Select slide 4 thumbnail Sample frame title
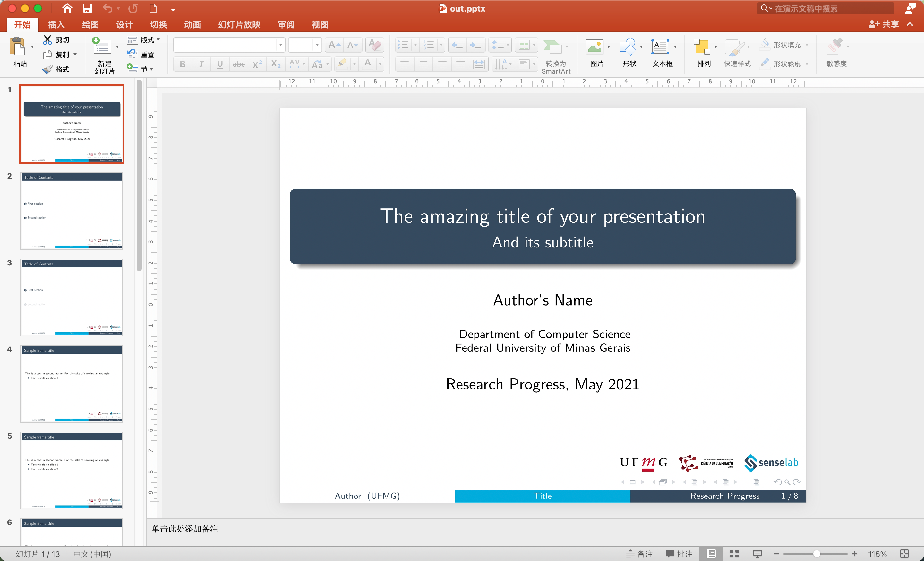924x561 pixels. [72, 384]
